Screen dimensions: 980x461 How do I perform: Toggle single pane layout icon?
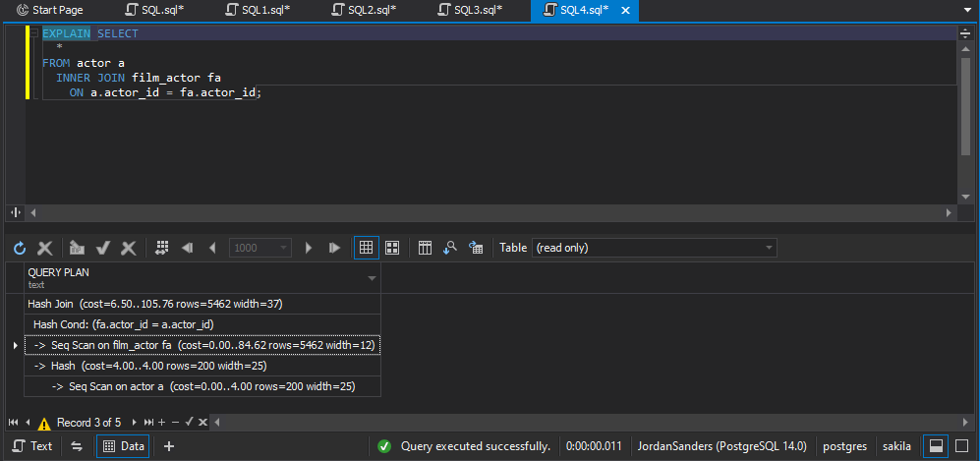pyautogui.click(x=962, y=446)
